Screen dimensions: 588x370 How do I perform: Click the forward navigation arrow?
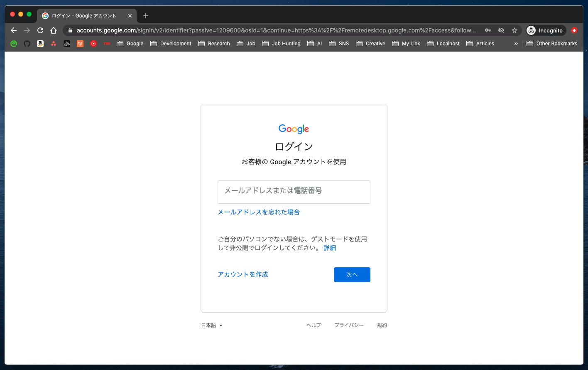coord(27,30)
